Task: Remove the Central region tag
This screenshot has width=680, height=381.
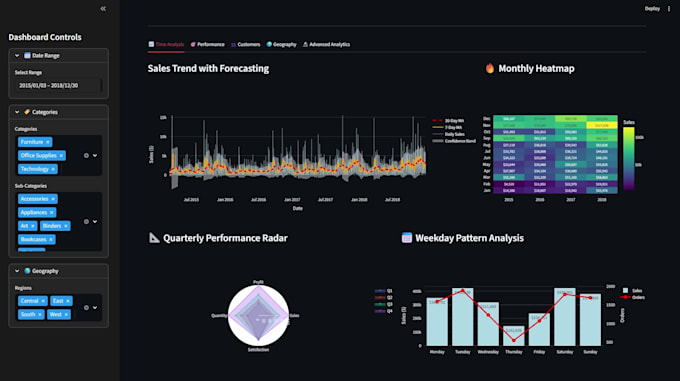Action: 43,301
